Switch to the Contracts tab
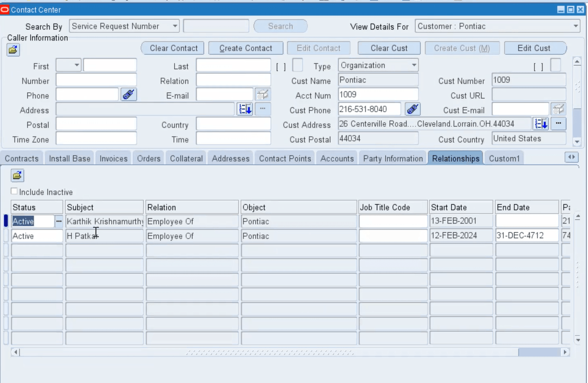Screen dimensions: 588x383 click(x=22, y=158)
